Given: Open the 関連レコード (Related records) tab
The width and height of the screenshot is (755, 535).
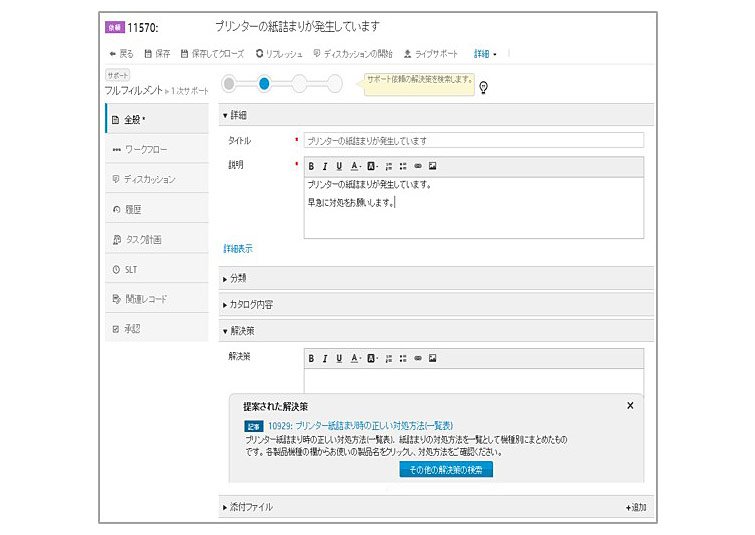Looking at the screenshot, I should [x=157, y=299].
